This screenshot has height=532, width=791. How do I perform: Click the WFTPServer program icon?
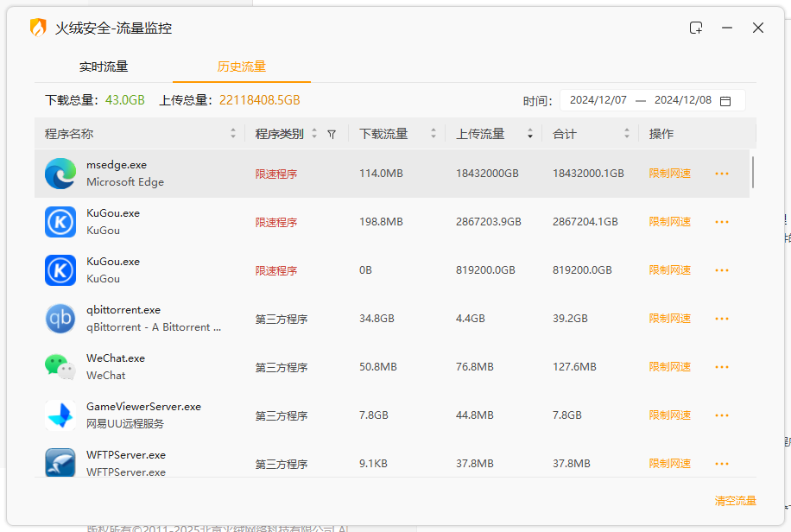[x=60, y=463]
